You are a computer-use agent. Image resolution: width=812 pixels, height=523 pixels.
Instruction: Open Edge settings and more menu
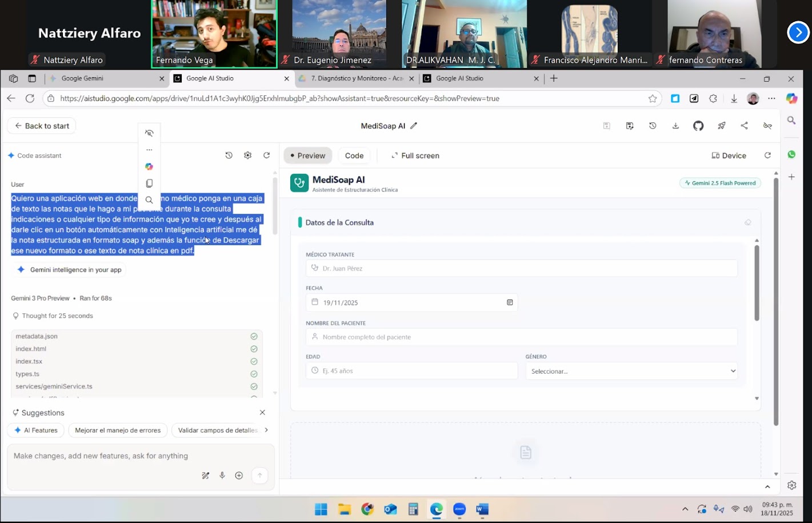coord(771,98)
